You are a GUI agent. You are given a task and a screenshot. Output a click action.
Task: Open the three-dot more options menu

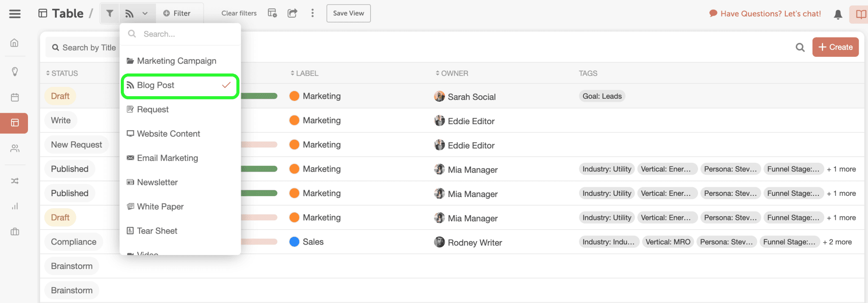point(312,14)
